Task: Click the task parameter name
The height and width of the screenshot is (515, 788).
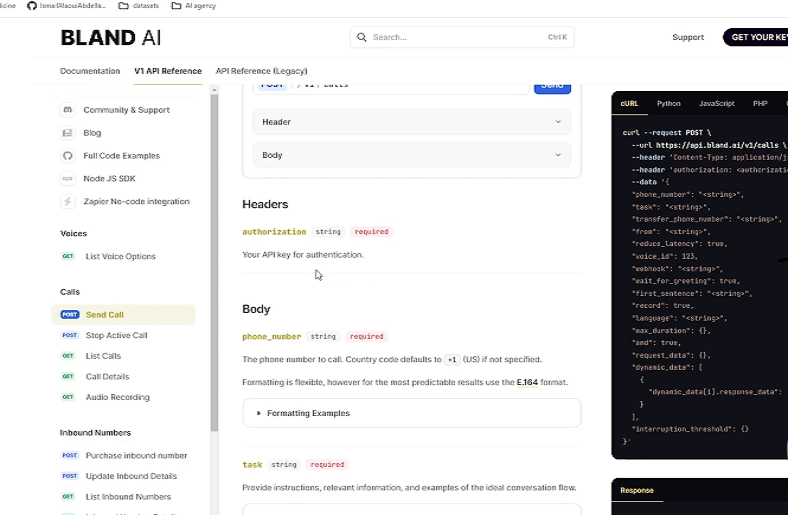Action: click(252, 465)
